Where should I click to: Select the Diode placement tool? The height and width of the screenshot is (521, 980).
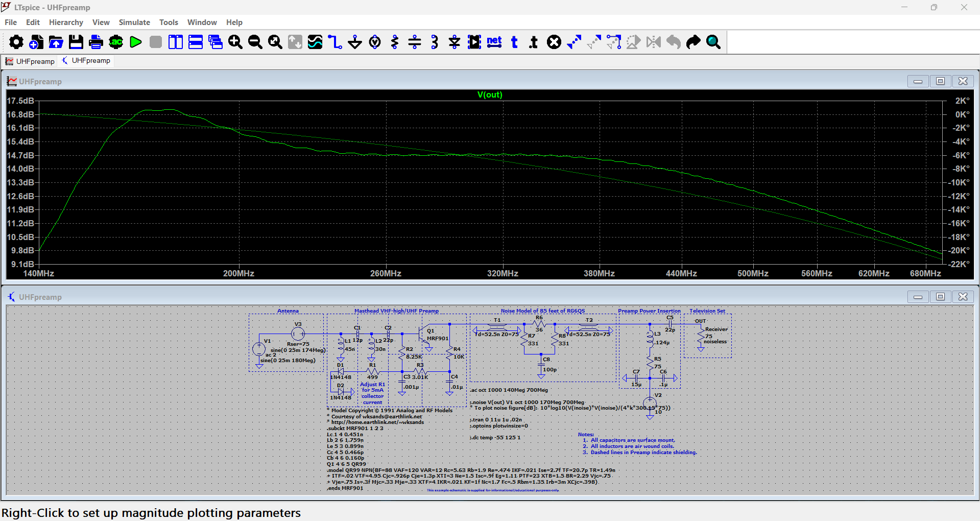pos(455,42)
